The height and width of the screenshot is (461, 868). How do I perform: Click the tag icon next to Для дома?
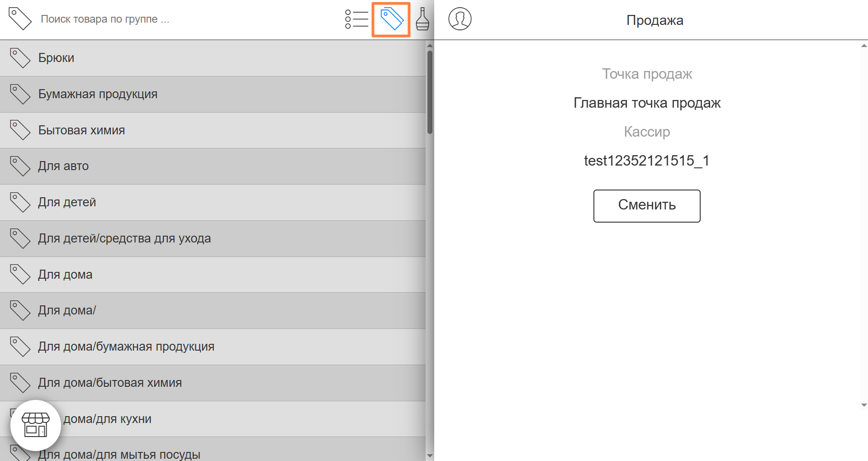tap(20, 275)
